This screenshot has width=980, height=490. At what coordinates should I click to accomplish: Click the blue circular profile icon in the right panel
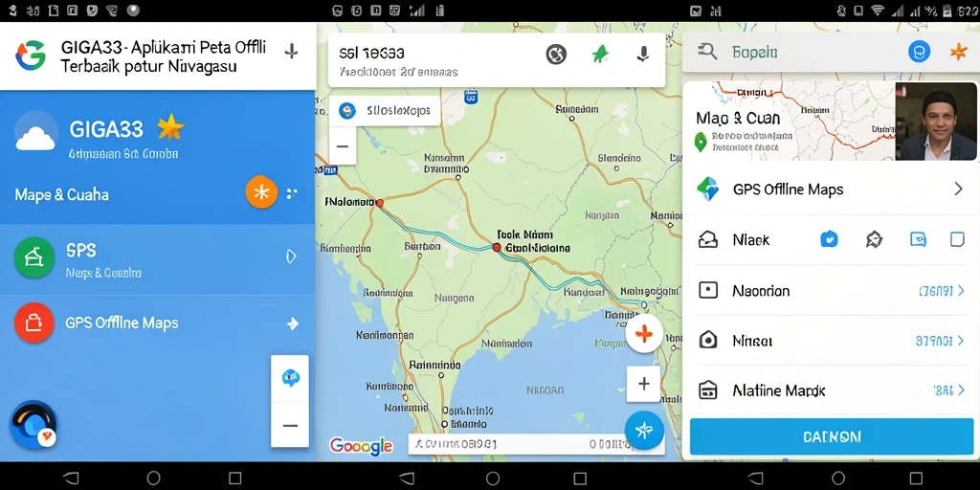(919, 52)
